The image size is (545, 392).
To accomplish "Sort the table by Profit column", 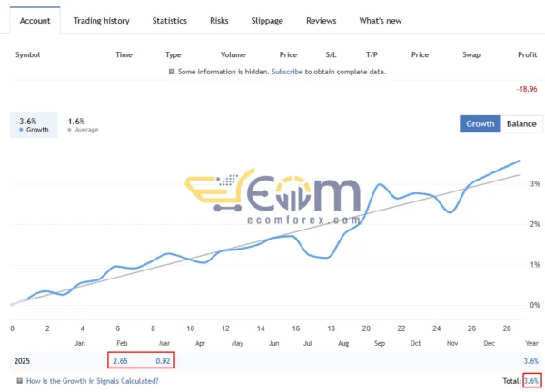I will coord(527,54).
